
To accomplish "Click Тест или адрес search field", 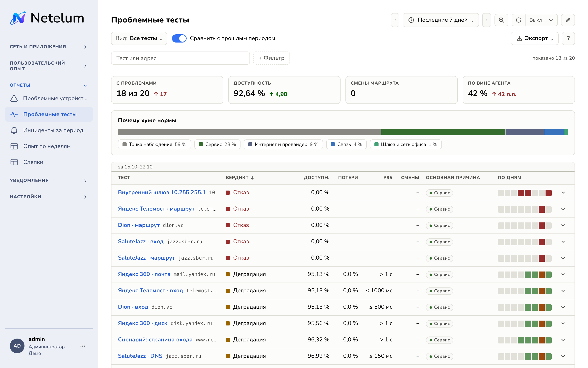I will (180, 58).
